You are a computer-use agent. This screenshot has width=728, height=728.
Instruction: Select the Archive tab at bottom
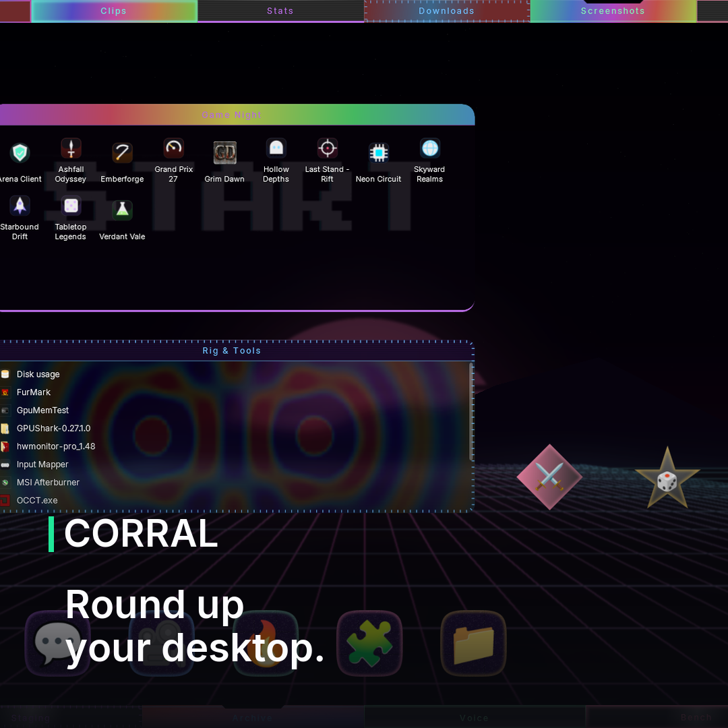253,717
